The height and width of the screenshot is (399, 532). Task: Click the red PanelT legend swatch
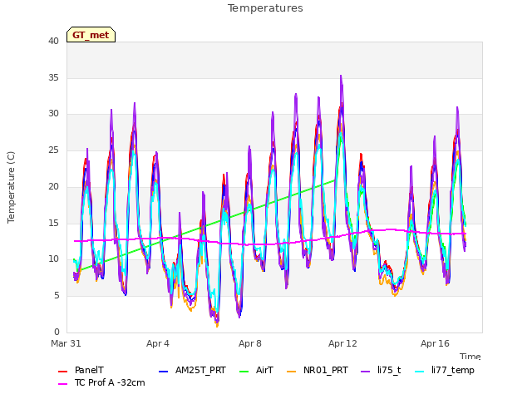point(63,372)
